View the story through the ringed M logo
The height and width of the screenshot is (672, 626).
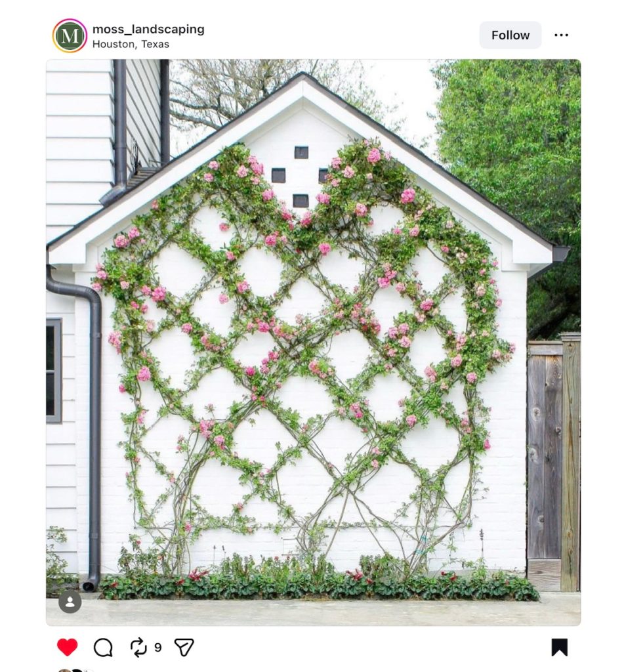70,35
